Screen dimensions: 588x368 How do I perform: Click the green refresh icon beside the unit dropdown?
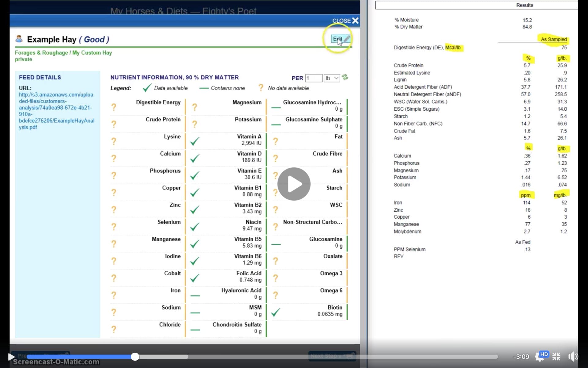point(345,78)
